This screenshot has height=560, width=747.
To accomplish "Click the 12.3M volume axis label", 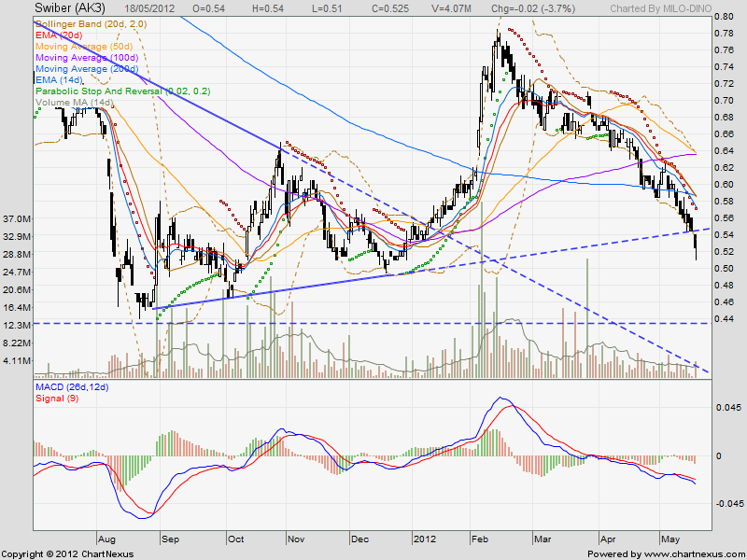I will coord(17,325).
